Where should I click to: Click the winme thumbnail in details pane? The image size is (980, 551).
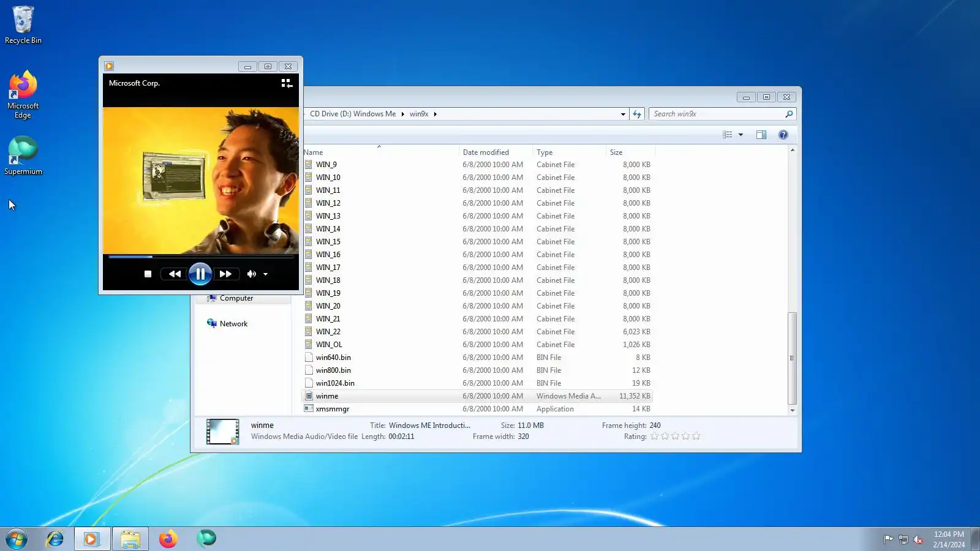click(222, 432)
